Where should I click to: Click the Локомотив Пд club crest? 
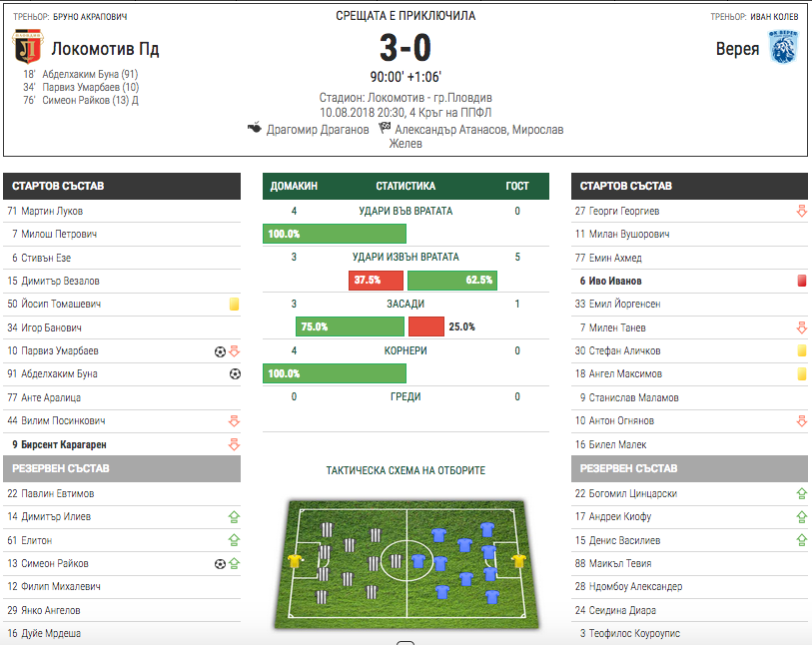pos(27,47)
